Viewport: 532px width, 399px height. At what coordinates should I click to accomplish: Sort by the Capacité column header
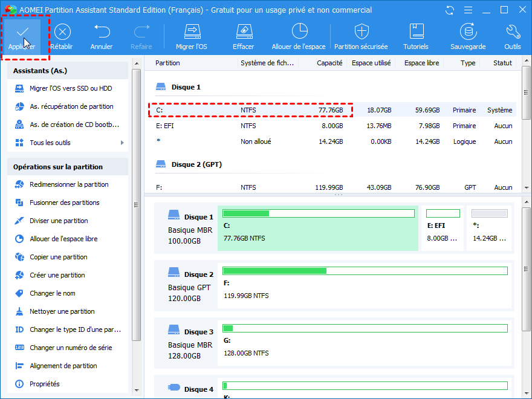[329, 63]
